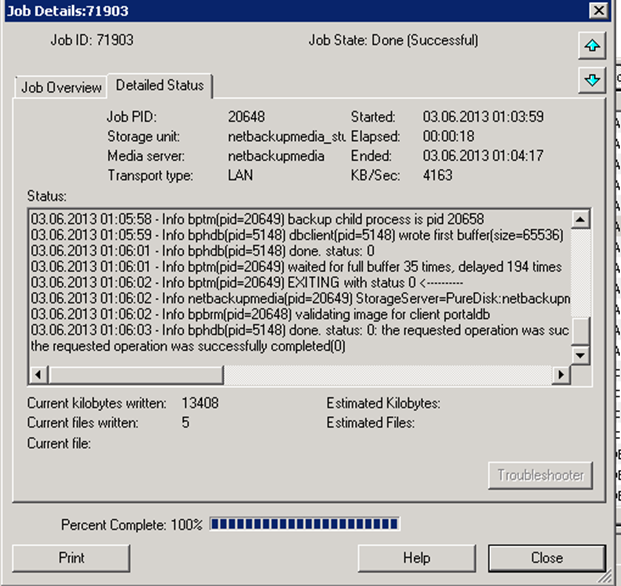Click status log scroll up arrow
Image resolution: width=621 pixels, height=586 pixels.
tap(580, 219)
